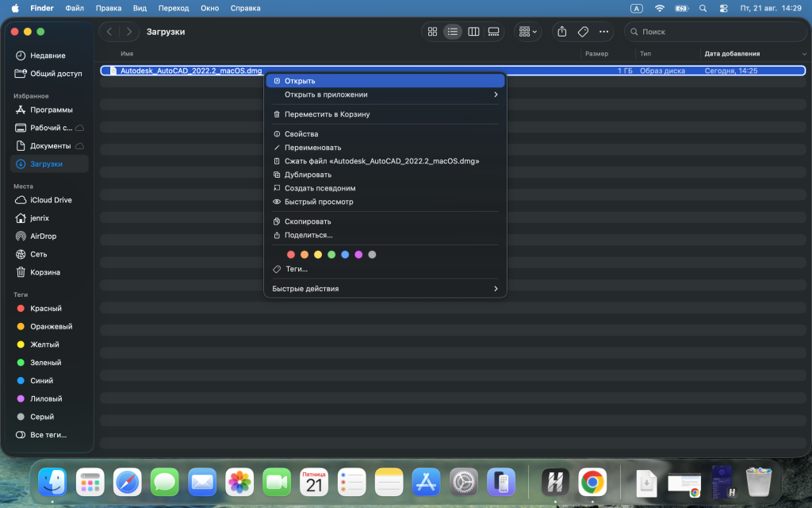This screenshot has width=812, height=508.
Task: Expand the Быстрые действия submenu
Action: 385,289
